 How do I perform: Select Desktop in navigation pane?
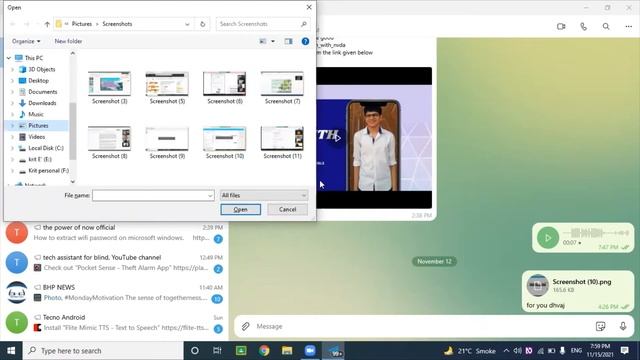click(38, 80)
